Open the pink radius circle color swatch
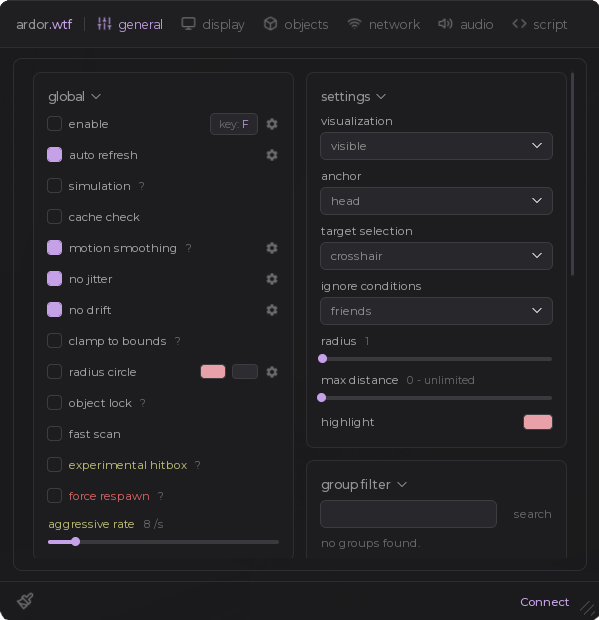The image size is (599, 620). [x=213, y=372]
